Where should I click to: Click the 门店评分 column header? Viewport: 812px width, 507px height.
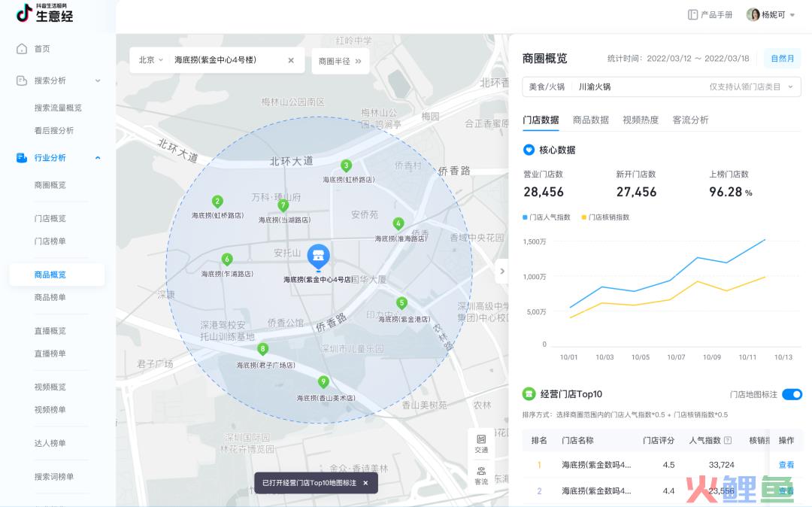coord(659,440)
